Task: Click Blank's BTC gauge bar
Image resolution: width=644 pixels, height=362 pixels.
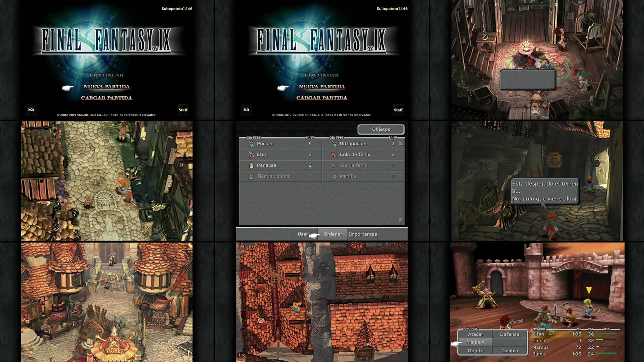Action: (607, 353)
